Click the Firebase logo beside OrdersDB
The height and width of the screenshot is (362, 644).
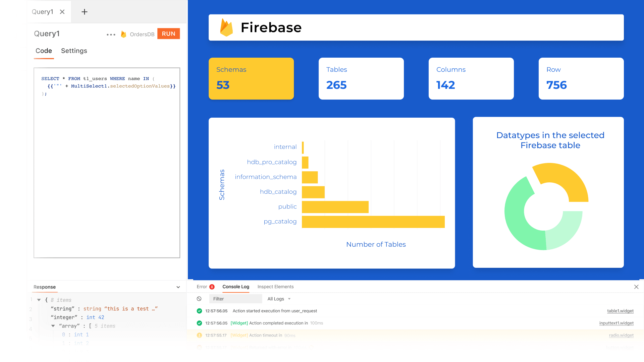(x=123, y=34)
